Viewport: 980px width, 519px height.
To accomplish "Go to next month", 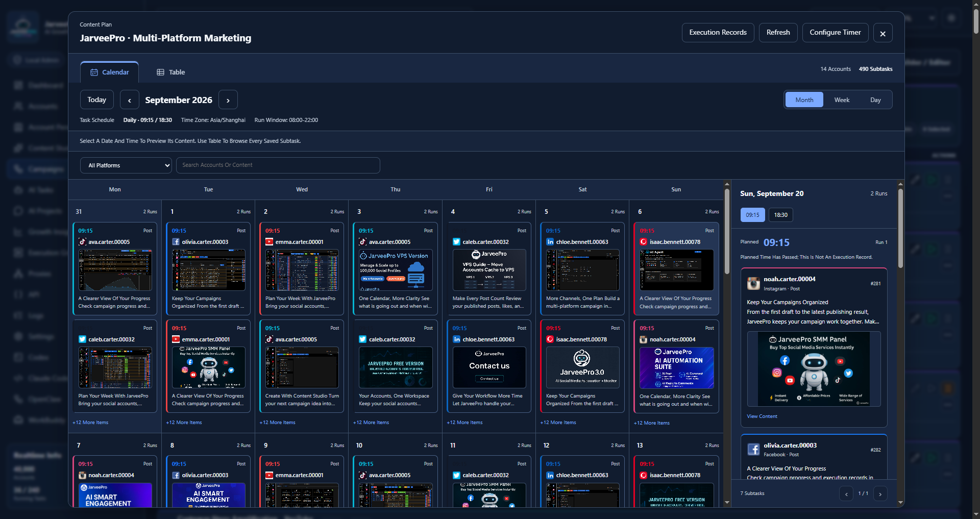I will tap(228, 100).
